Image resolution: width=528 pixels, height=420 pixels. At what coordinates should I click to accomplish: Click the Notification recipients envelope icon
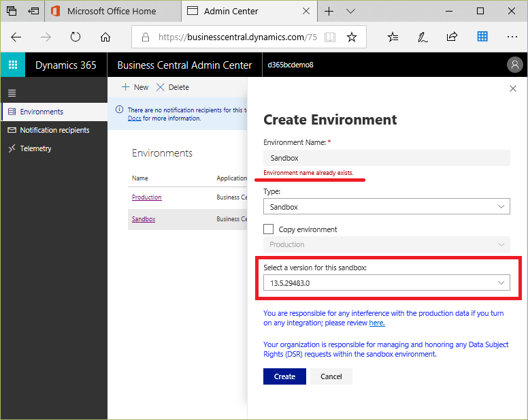[12, 130]
